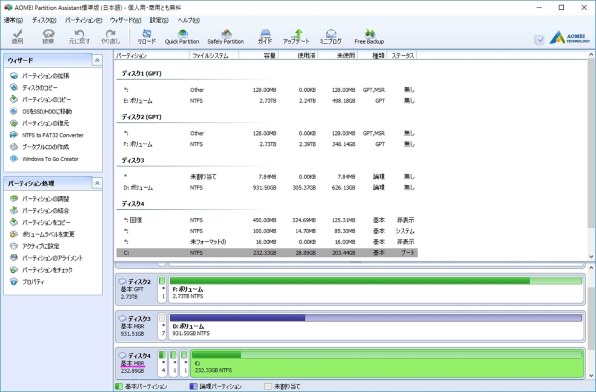Click the blue 論理パーティション legend swatch
The width and height of the screenshot is (596, 392).
193,386
